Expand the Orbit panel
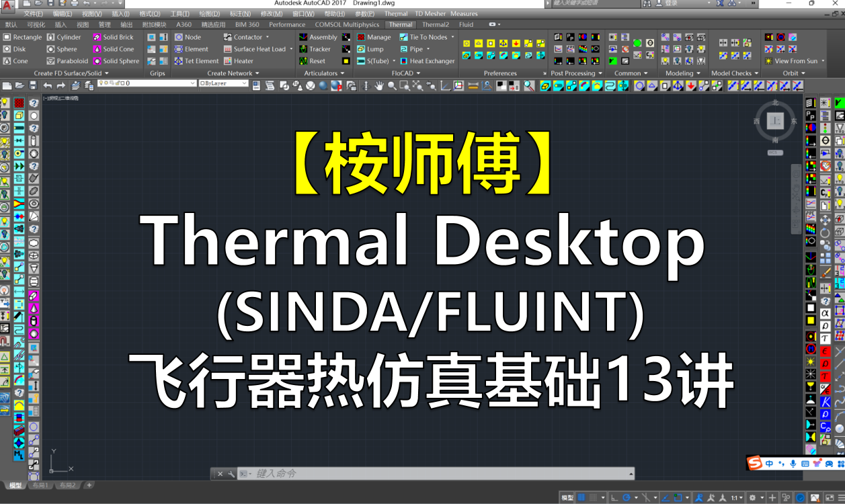Image resolution: width=845 pixels, height=504 pixels. [794, 73]
